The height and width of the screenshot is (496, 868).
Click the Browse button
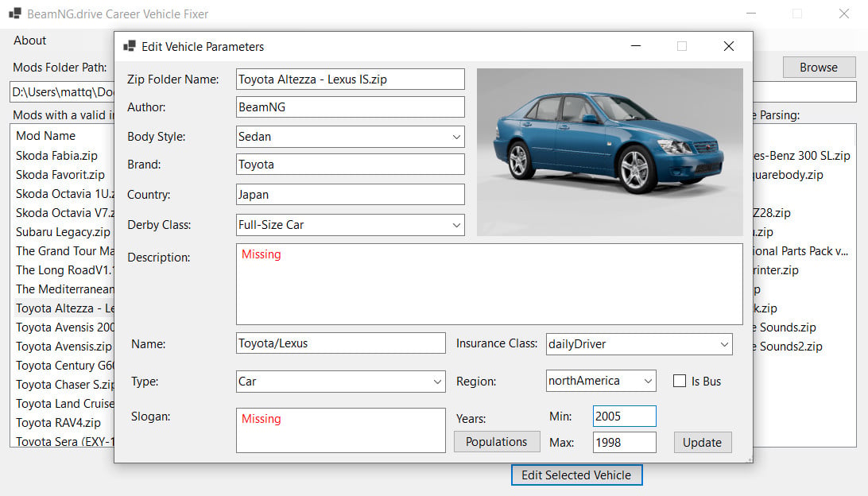(x=819, y=67)
